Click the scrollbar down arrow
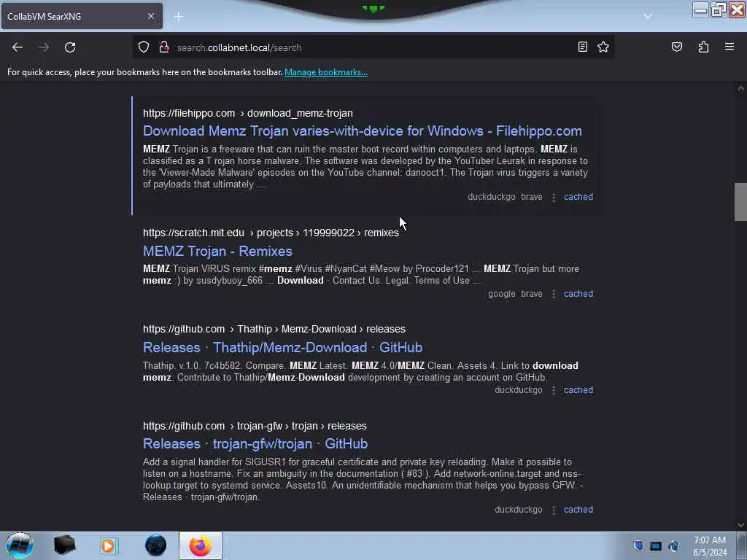747x560 pixels. 740,525
